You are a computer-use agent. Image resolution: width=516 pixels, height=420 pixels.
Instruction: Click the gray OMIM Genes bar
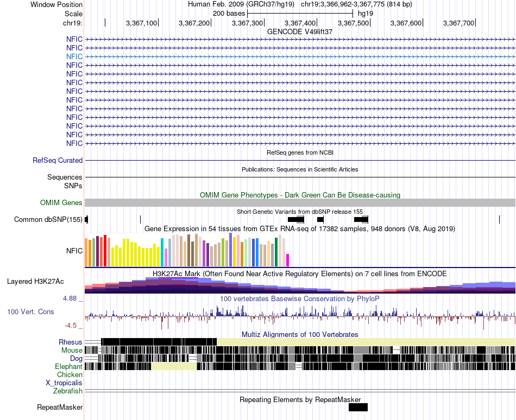[x=300, y=202]
